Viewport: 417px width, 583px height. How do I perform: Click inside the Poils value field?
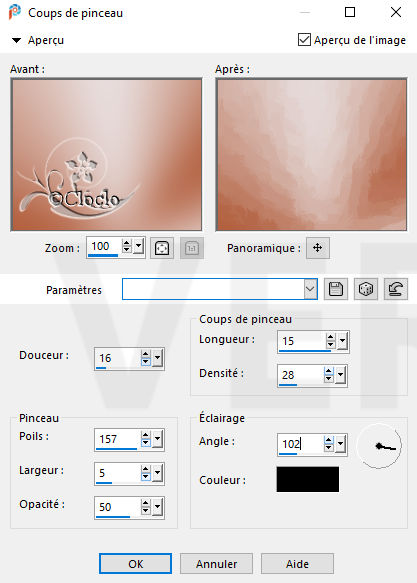point(117,439)
